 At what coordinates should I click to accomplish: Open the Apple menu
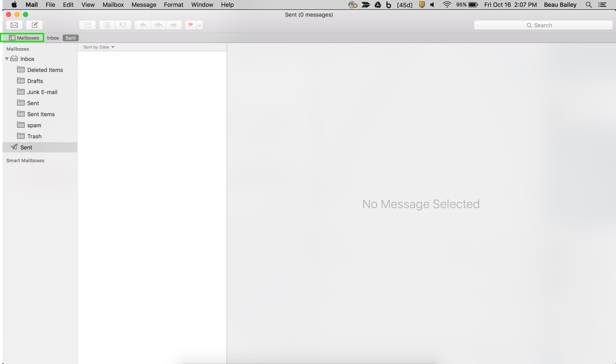click(14, 5)
